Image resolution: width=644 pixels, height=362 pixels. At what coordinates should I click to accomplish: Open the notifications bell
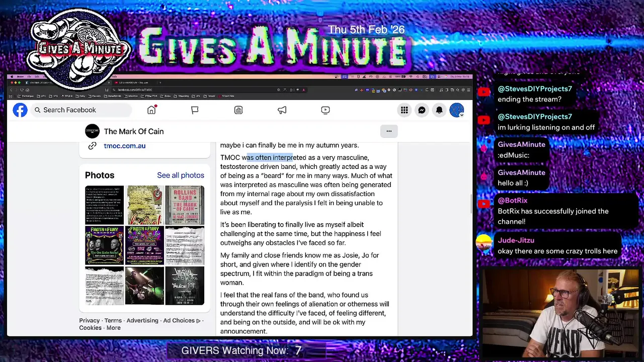439,110
